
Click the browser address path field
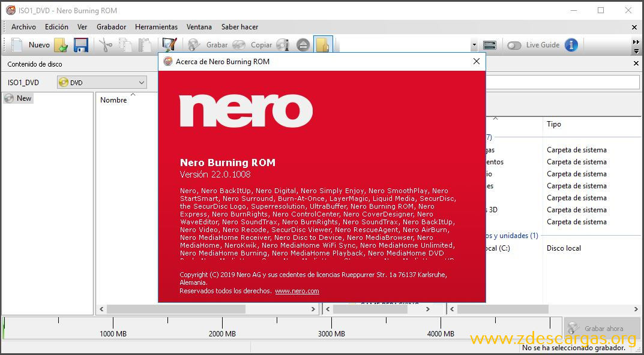pyautogui.click(x=563, y=83)
